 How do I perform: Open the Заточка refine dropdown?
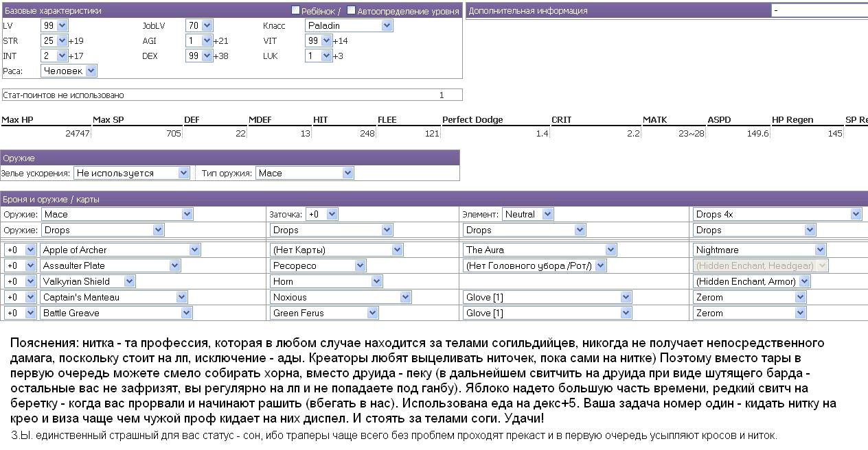tap(321, 214)
